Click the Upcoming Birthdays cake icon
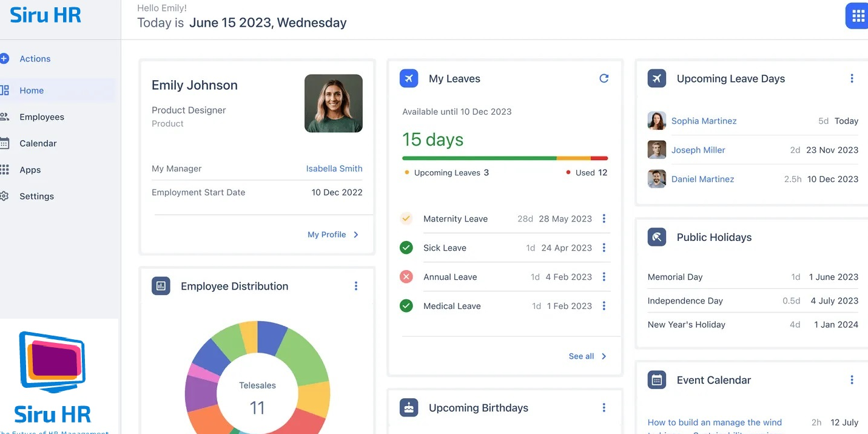Viewport: 868px width, 434px height. (409, 408)
